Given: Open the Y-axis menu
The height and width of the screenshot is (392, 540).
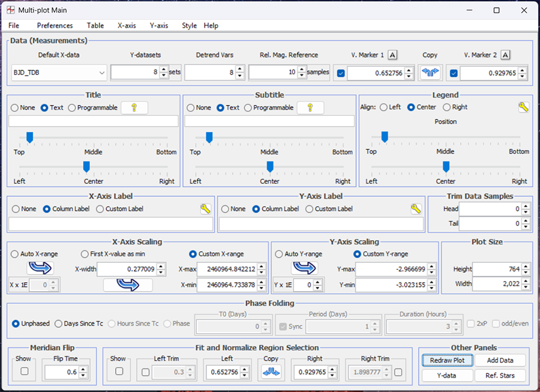Looking at the screenshot, I should [158, 26].
